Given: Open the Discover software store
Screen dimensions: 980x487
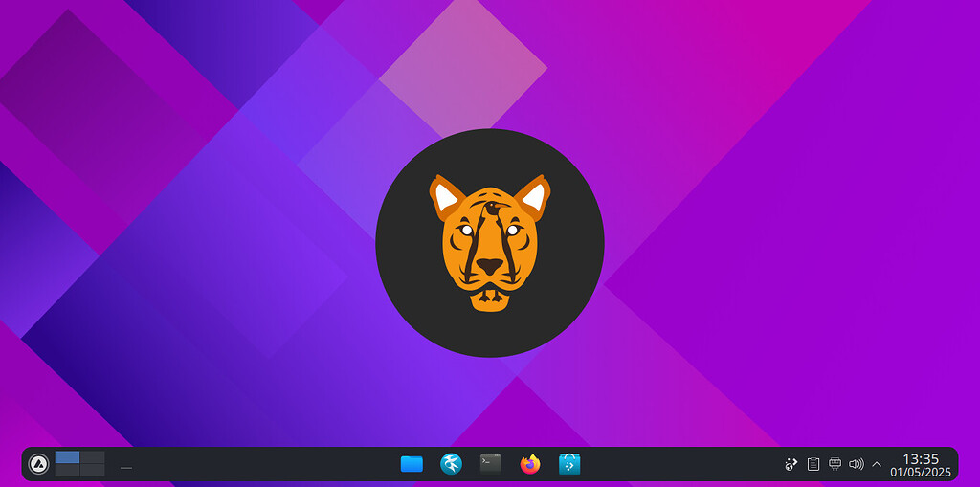Looking at the screenshot, I should click(x=569, y=464).
